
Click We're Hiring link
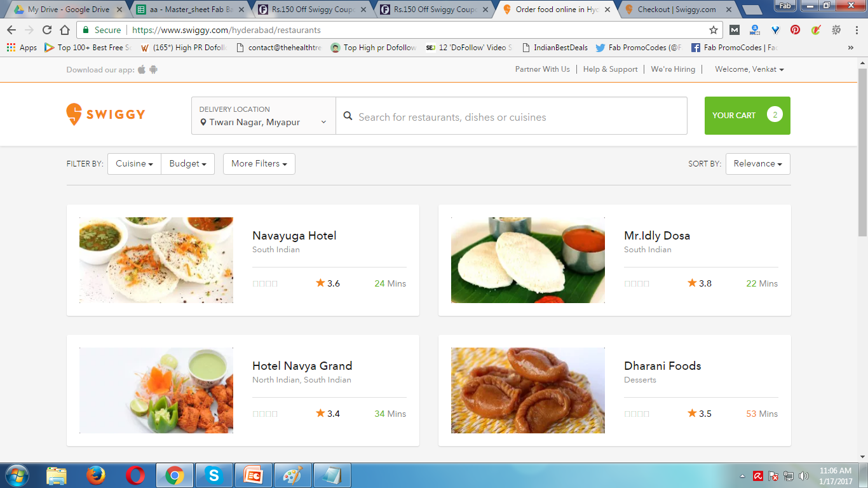pos(673,69)
